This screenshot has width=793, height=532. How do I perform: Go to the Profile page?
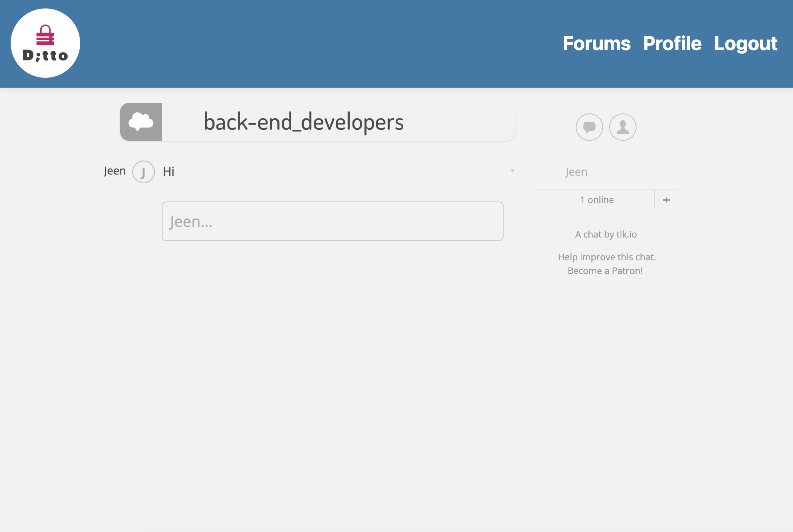(672, 44)
